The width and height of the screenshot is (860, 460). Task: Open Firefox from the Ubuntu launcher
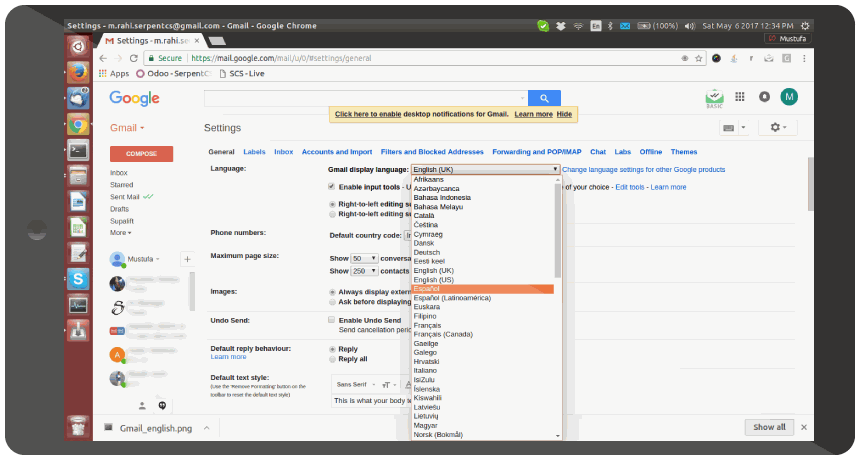(78, 72)
